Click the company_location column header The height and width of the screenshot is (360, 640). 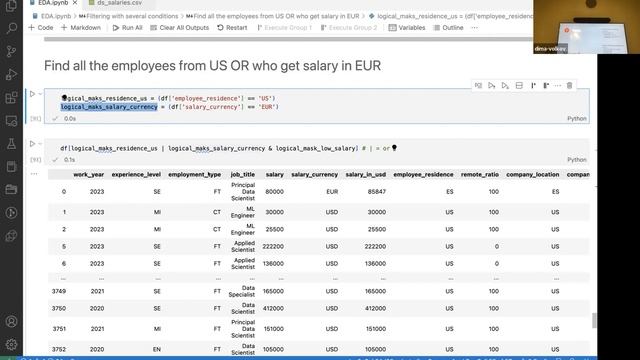(x=533, y=174)
